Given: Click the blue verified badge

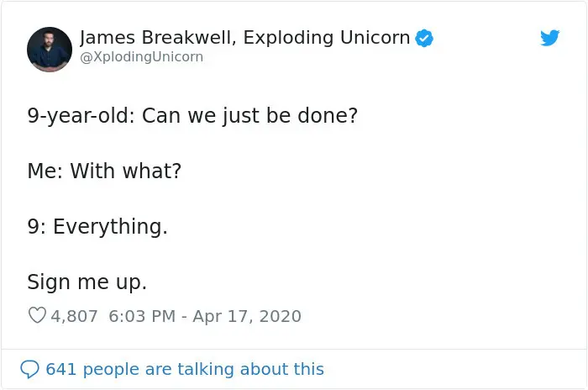Looking at the screenshot, I should click(x=425, y=38).
